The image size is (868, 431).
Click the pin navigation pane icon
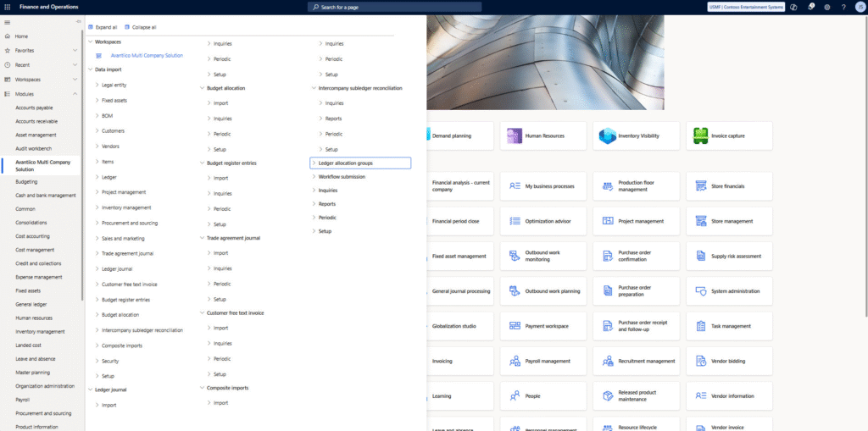(78, 21)
